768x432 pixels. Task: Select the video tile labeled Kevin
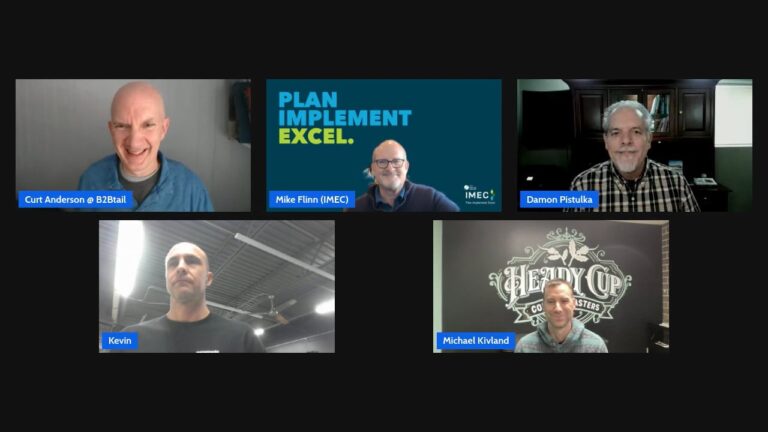click(x=217, y=287)
